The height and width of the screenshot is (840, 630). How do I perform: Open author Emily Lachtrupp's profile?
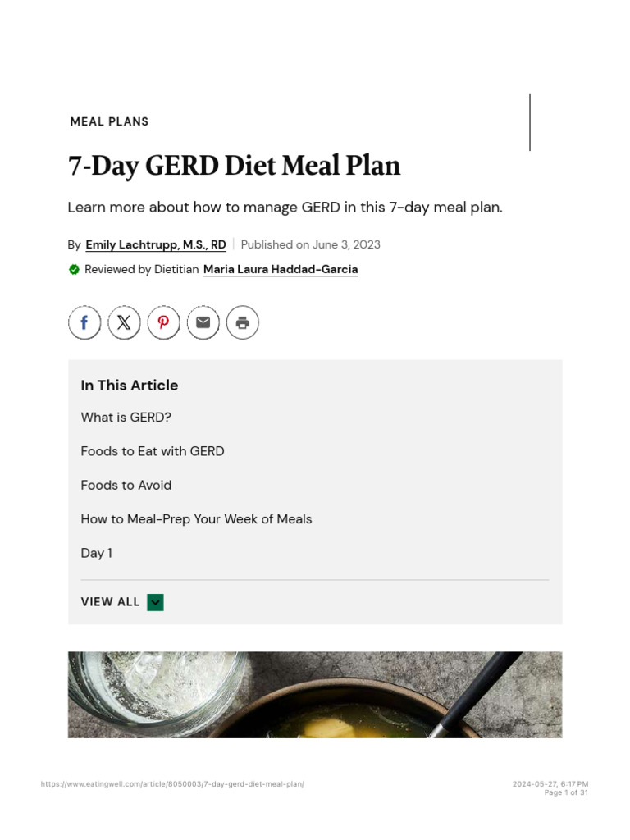click(156, 244)
